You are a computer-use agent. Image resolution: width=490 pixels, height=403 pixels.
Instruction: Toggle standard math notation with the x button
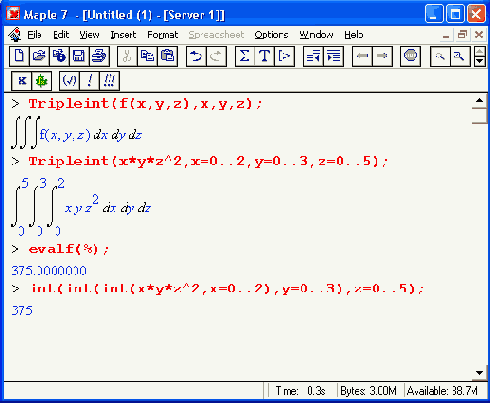click(x=22, y=81)
